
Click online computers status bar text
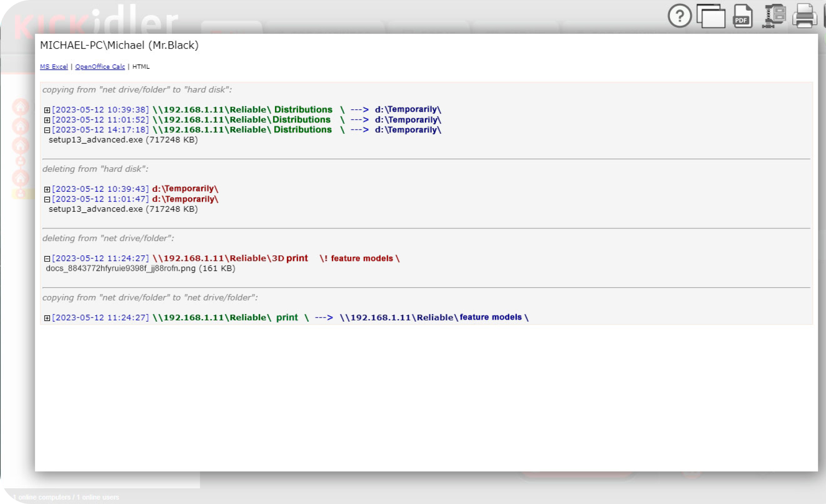click(66, 497)
